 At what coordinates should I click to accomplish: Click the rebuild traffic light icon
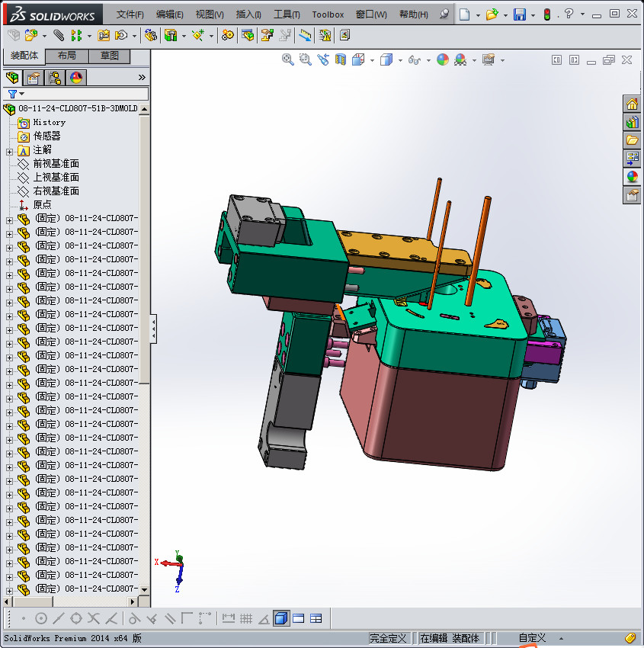[546, 14]
